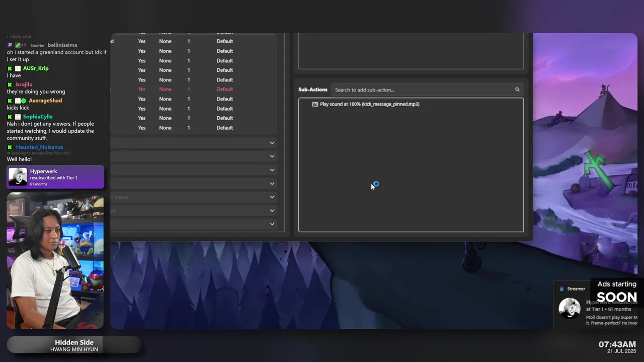Screen dimensions: 644x362
Task: Click the "Well hello!" chat message
Action: point(19,159)
